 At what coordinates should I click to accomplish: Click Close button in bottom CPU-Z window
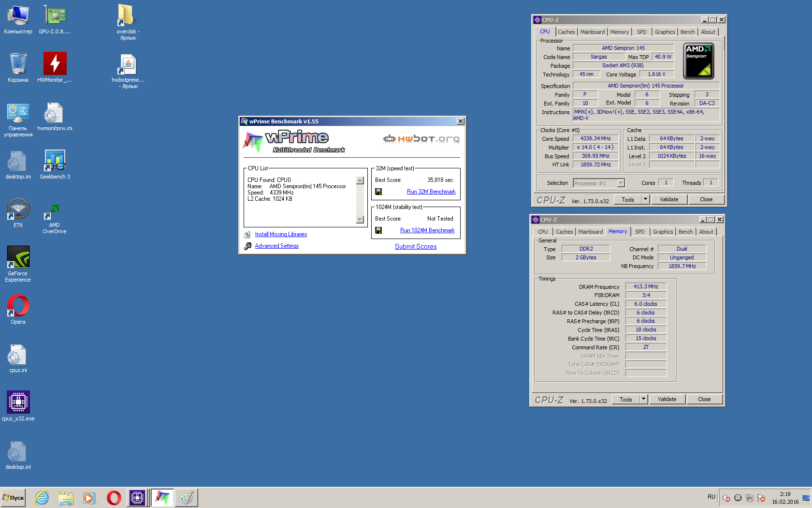coord(704,399)
